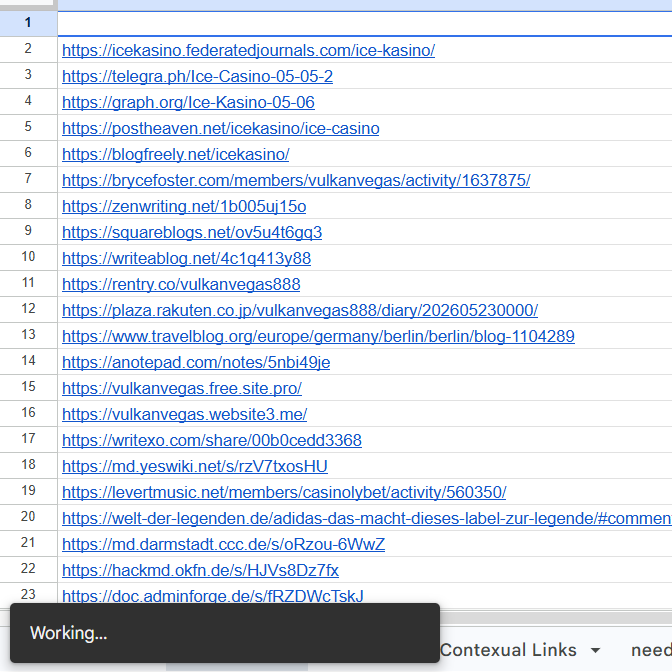672x672 pixels.
Task: Select row header 20
Action: pos(28,517)
